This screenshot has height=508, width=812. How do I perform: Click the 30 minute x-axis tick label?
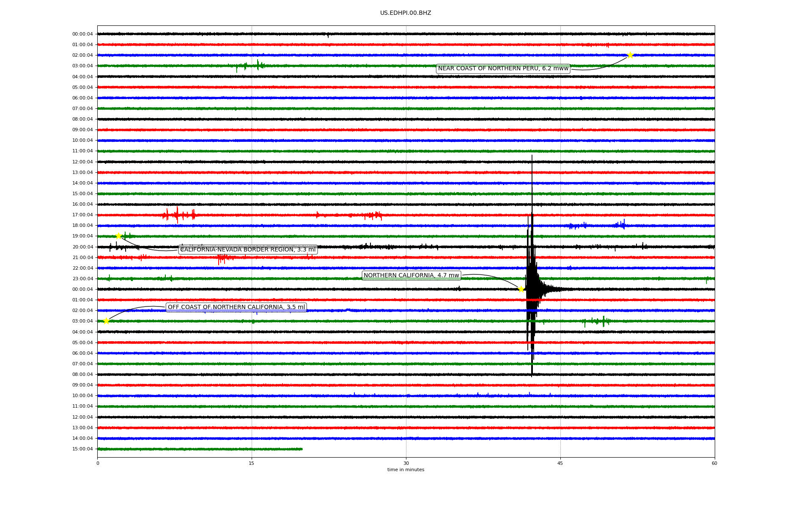point(406,463)
